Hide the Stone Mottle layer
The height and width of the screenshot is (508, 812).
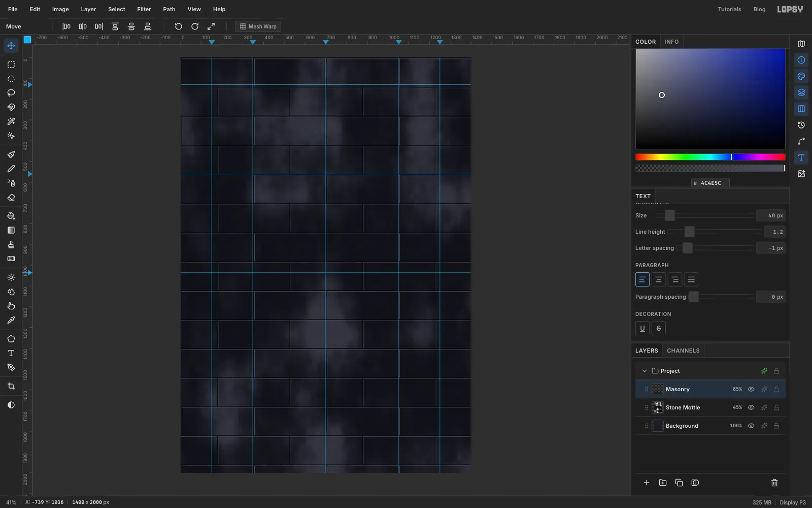tap(751, 407)
